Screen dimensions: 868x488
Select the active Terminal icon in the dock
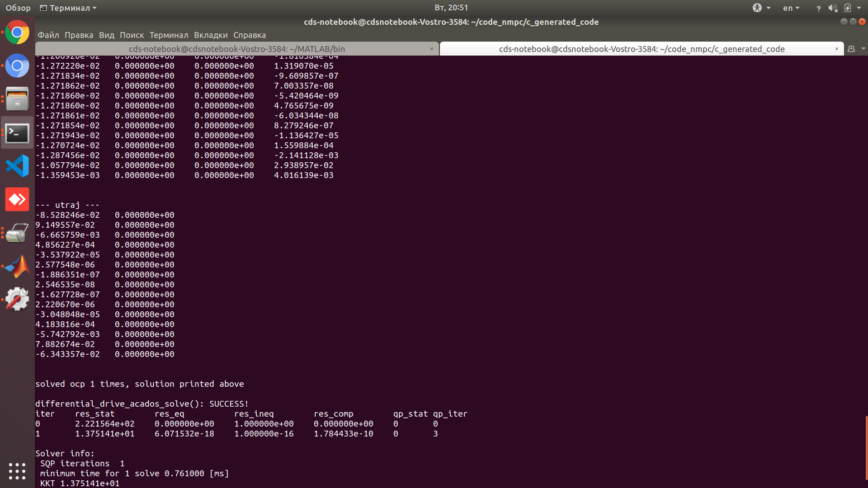(17, 132)
